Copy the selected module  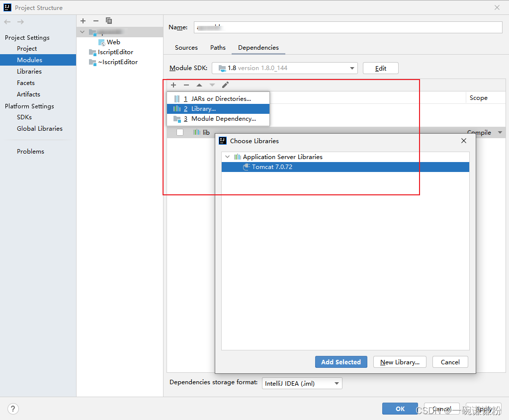pyautogui.click(x=109, y=21)
